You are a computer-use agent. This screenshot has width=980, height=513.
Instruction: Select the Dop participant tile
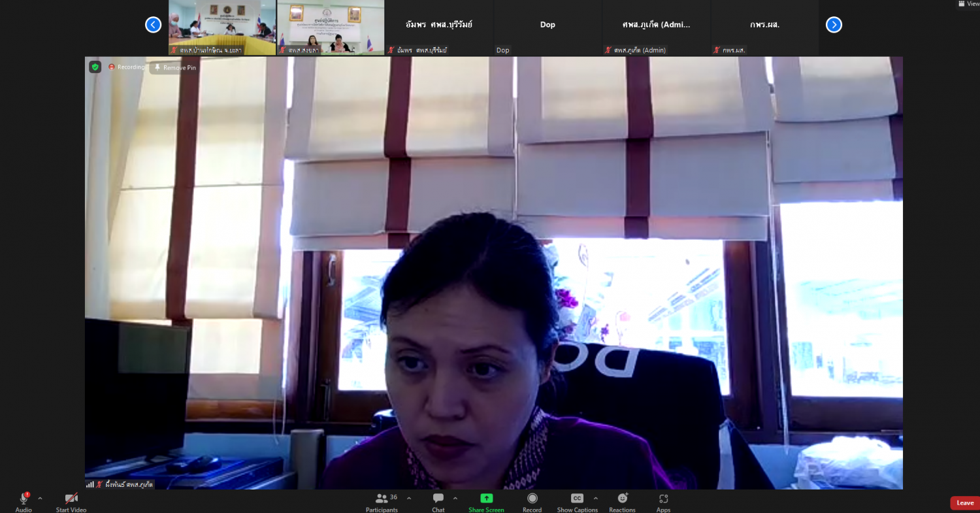click(547, 27)
